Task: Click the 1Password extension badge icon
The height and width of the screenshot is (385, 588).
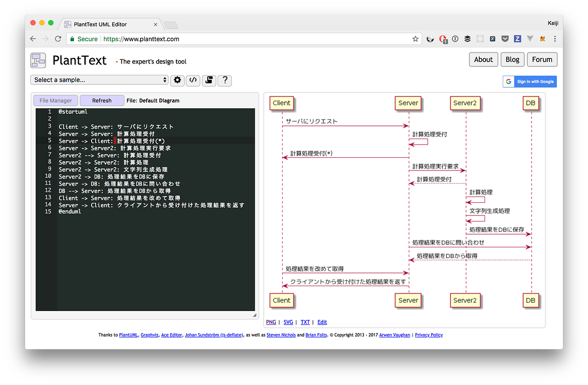Action: pyautogui.click(x=443, y=39)
